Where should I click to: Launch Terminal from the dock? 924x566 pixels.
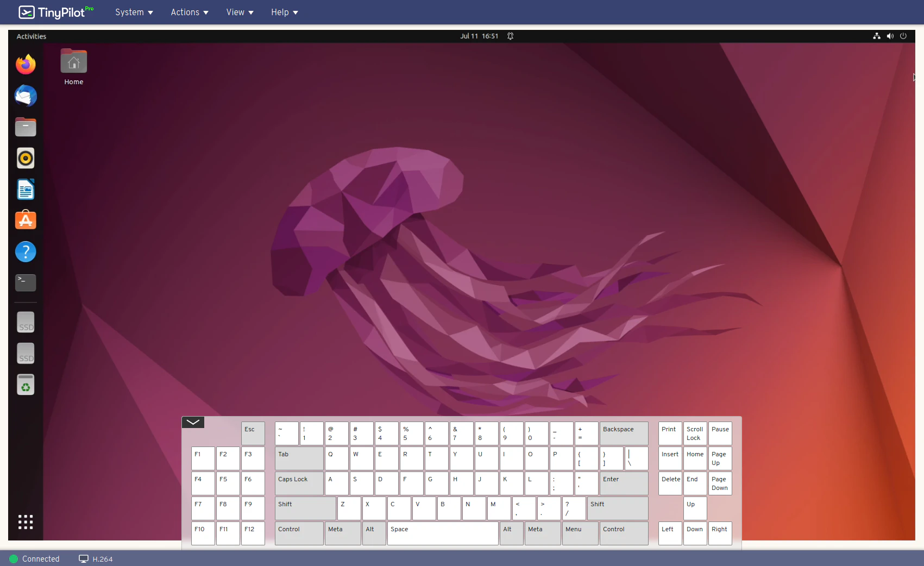pyautogui.click(x=26, y=283)
